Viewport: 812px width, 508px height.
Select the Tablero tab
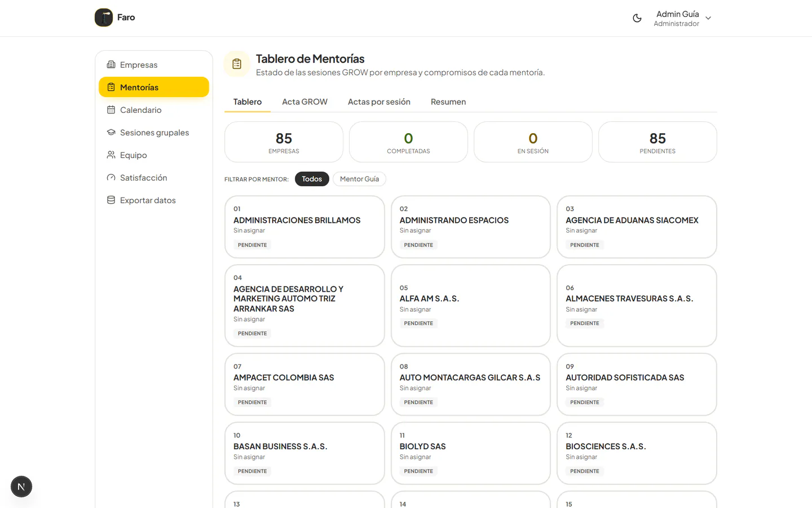point(248,102)
